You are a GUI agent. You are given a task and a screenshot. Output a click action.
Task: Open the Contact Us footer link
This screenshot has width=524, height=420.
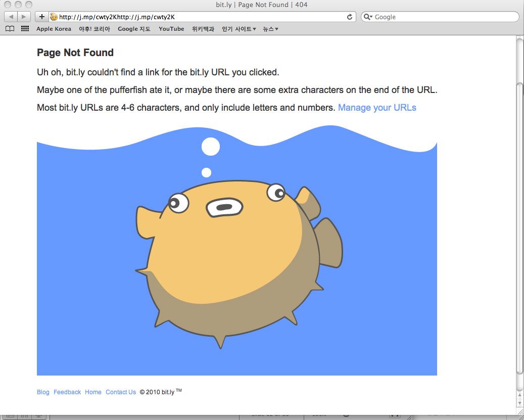click(x=121, y=392)
